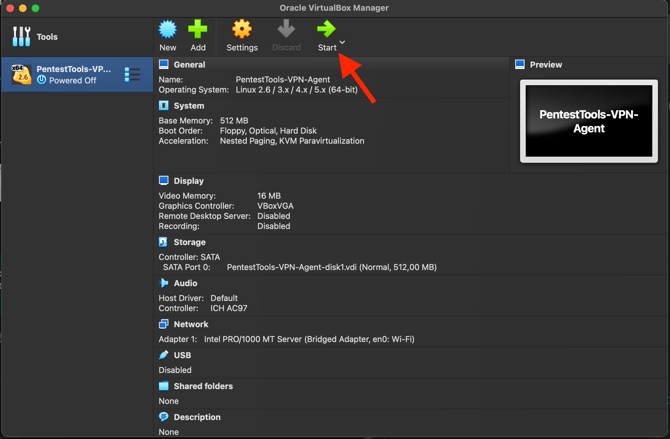Click the Audio speaker icon
This screenshot has width=670, height=439.
(x=164, y=283)
